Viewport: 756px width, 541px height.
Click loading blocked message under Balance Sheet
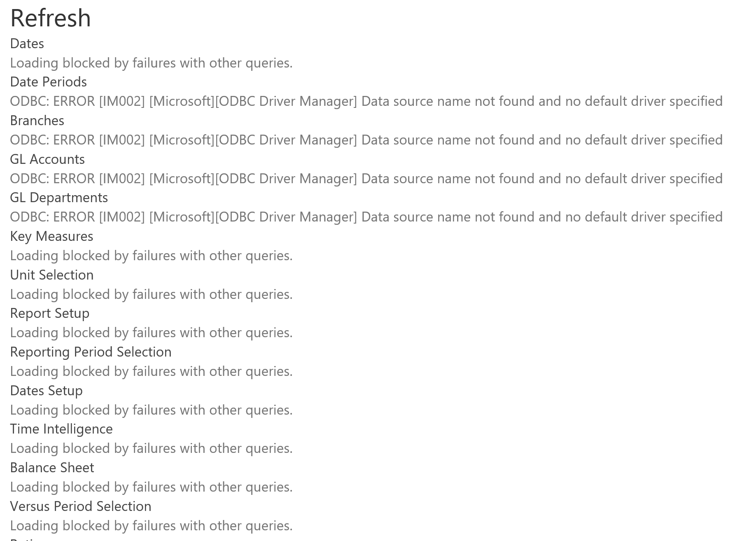pyautogui.click(x=152, y=487)
